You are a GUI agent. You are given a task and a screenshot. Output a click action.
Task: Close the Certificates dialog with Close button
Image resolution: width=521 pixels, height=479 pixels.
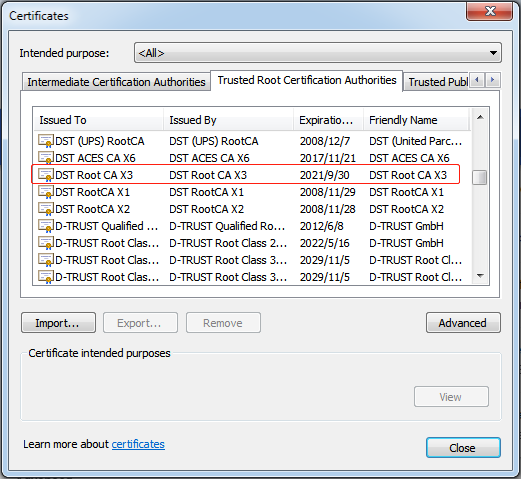pyautogui.click(x=463, y=448)
